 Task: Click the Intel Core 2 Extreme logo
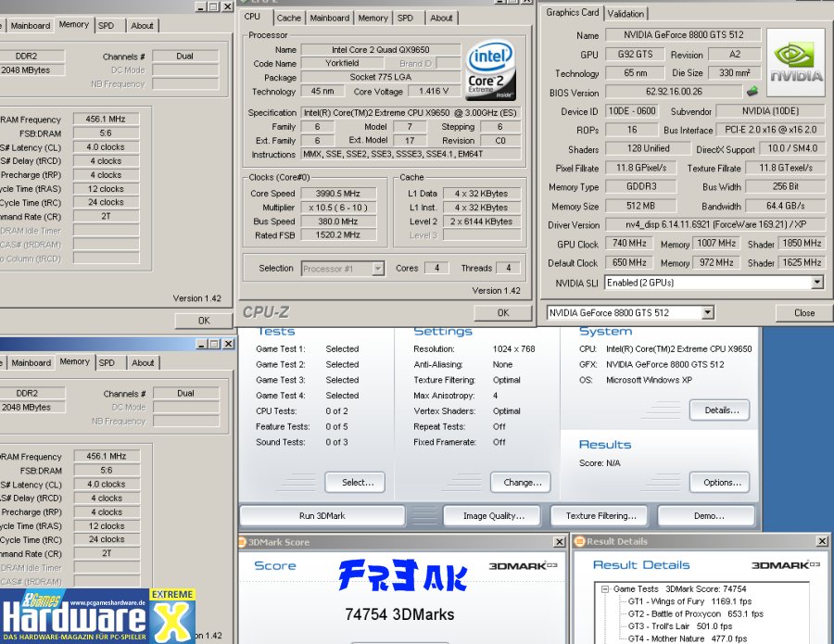tap(490, 70)
